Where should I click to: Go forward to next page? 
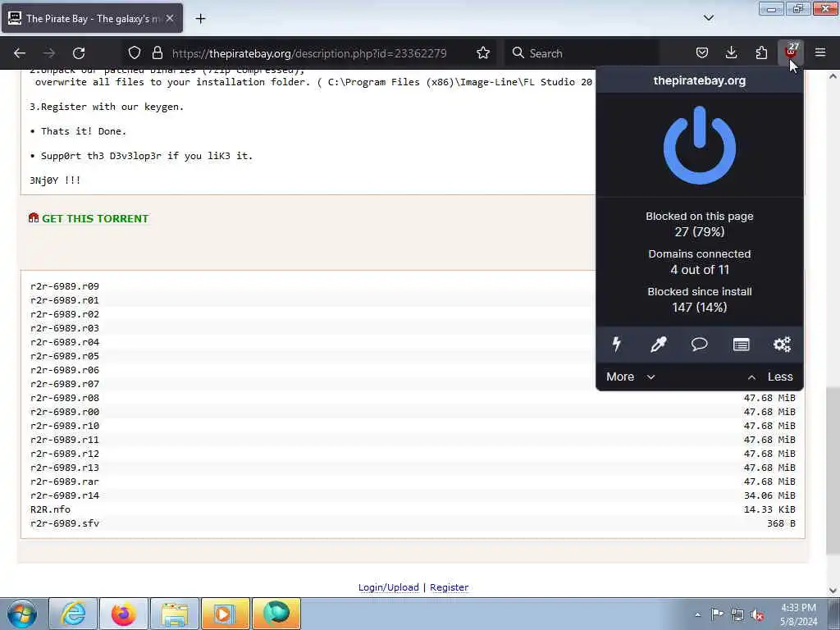49,52
